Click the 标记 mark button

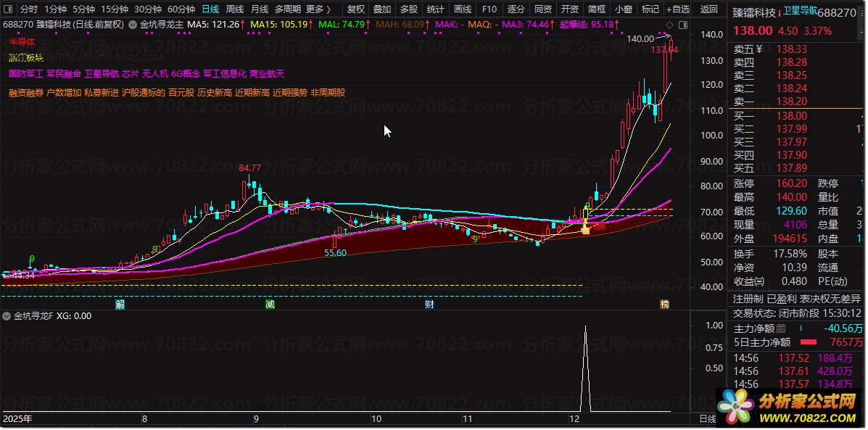click(x=650, y=9)
